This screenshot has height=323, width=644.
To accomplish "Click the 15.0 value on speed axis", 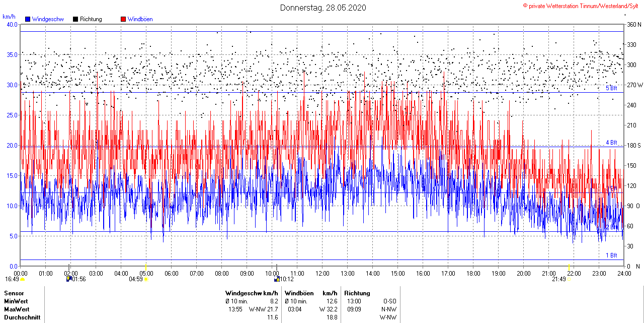I will (12, 175).
